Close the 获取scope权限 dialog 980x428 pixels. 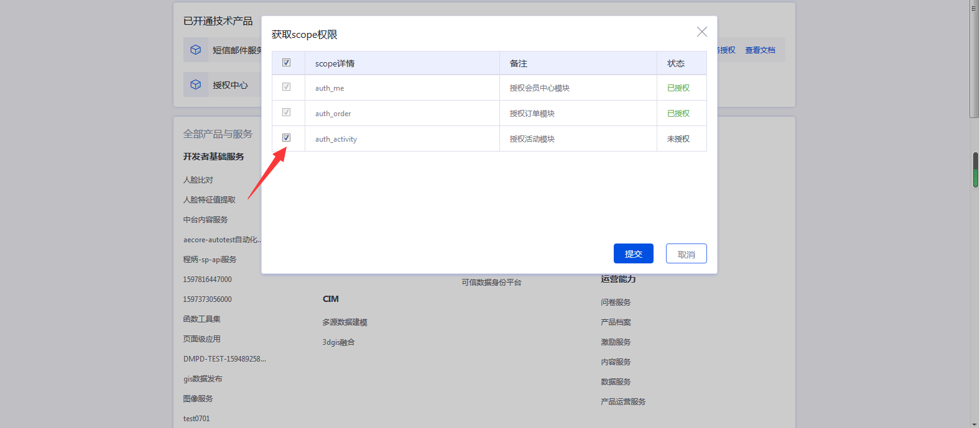(701, 32)
